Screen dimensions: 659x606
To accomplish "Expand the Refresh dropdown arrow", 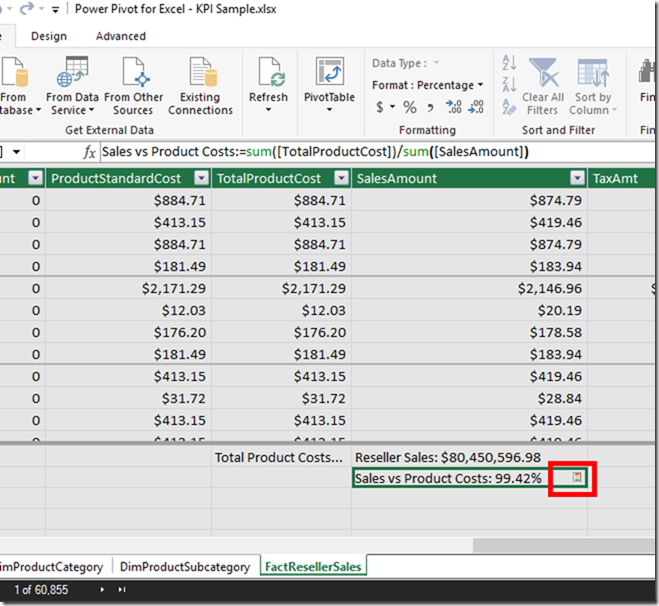I will [x=268, y=110].
